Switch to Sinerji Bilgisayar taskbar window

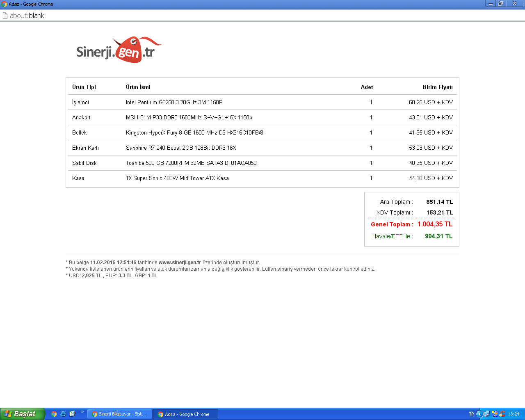coord(119,414)
